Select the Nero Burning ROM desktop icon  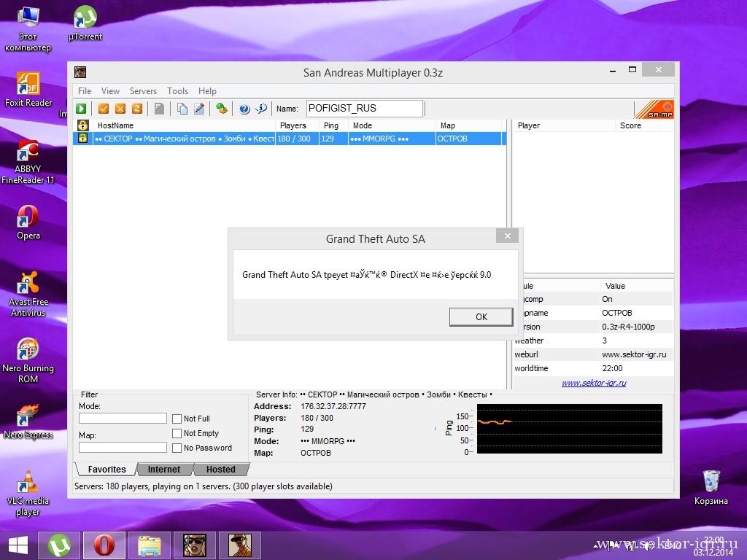28,360
